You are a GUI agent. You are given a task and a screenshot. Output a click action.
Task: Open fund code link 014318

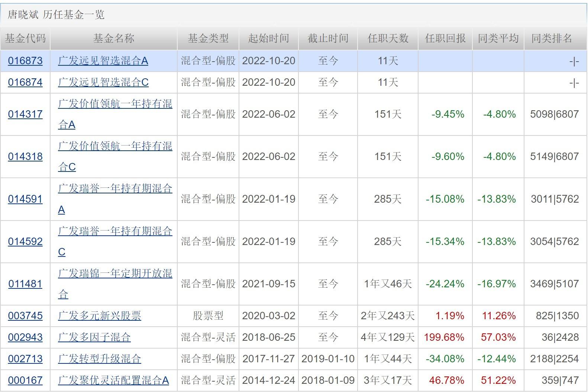pyautogui.click(x=25, y=157)
